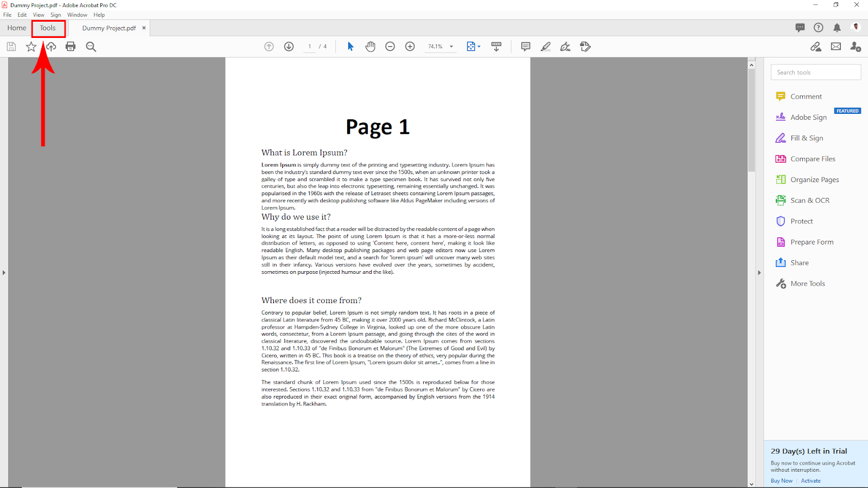Click the Activate link

pos(811,481)
